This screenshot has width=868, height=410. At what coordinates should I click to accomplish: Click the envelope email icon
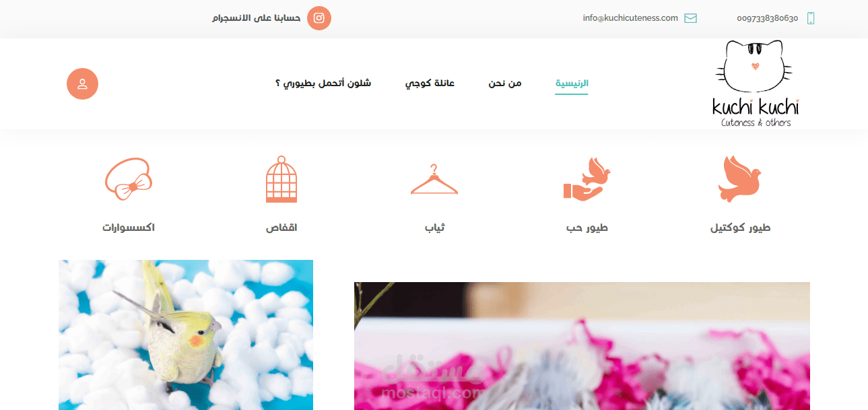tap(690, 18)
